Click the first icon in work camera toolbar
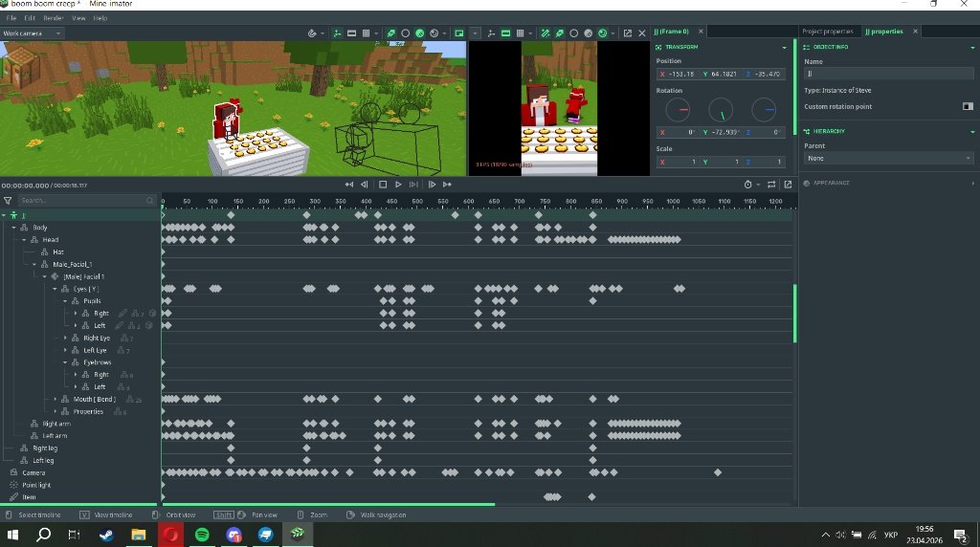Screen dimensions: 980x547 point(312,33)
